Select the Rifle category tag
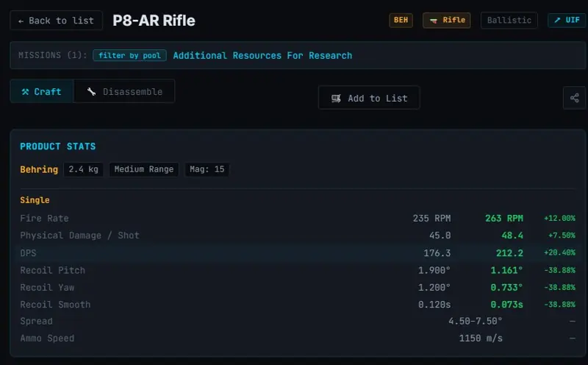The height and width of the screenshot is (365, 588). tap(447, 20)
